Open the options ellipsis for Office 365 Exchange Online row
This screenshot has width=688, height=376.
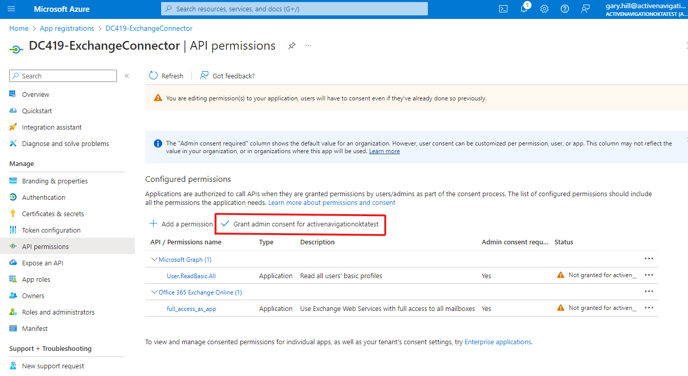pos(649,291)
